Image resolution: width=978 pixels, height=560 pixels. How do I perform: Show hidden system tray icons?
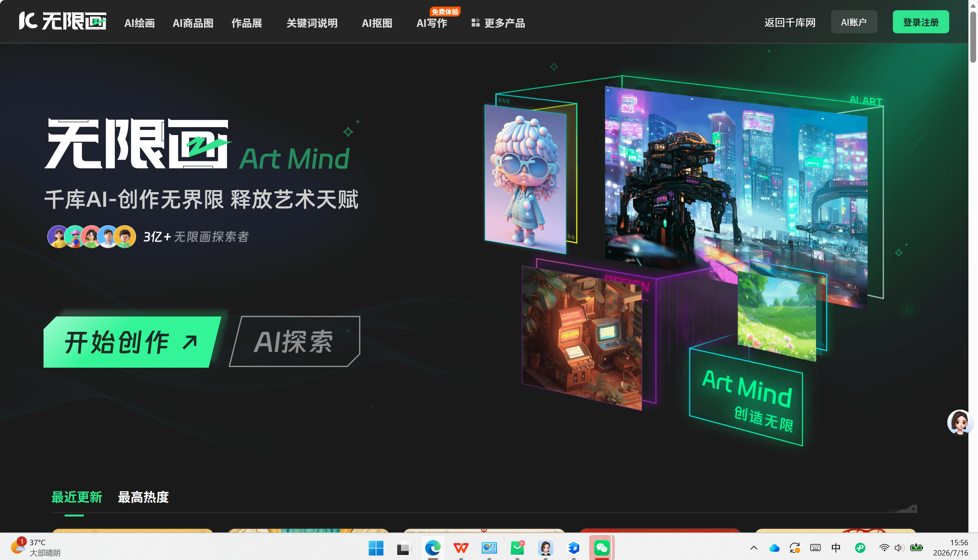coord(754,548)
